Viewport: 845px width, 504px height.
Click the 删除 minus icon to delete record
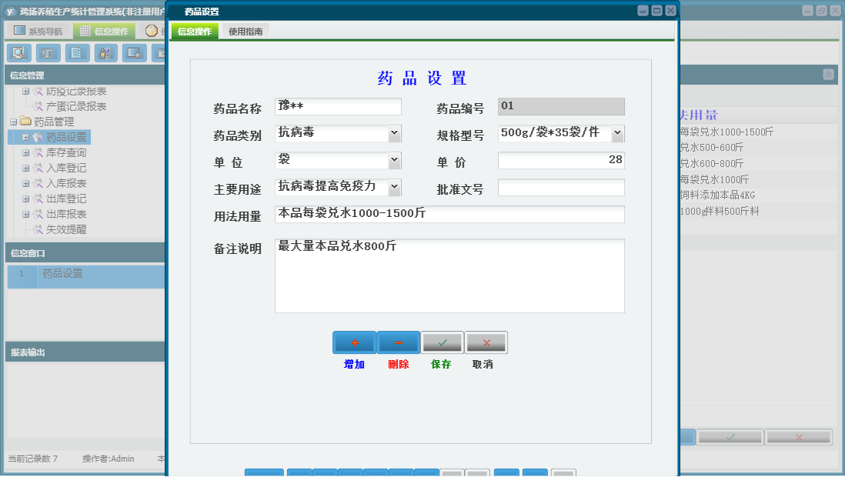pos(398,342)
